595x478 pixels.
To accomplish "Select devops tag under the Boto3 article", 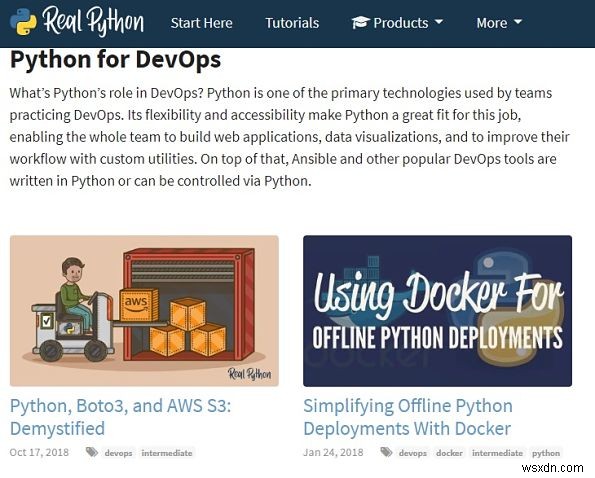I will pos(118,453).
